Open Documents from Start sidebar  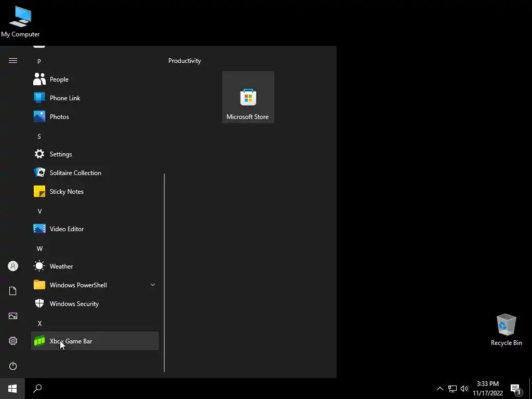pyautogui.click(x=13, y=291)
